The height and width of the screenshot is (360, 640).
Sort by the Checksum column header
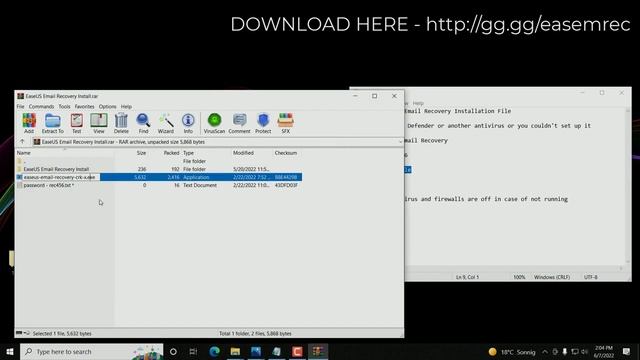(286, 153)
